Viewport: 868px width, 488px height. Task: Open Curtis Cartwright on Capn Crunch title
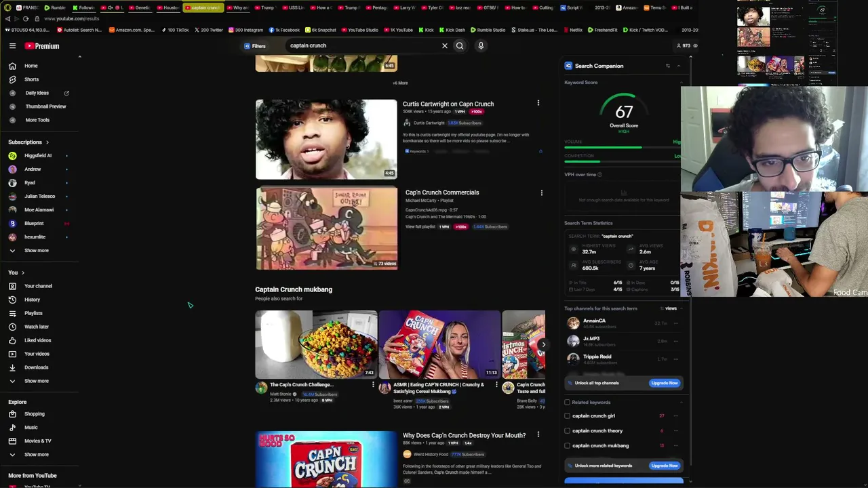click(x=448, y=104)
